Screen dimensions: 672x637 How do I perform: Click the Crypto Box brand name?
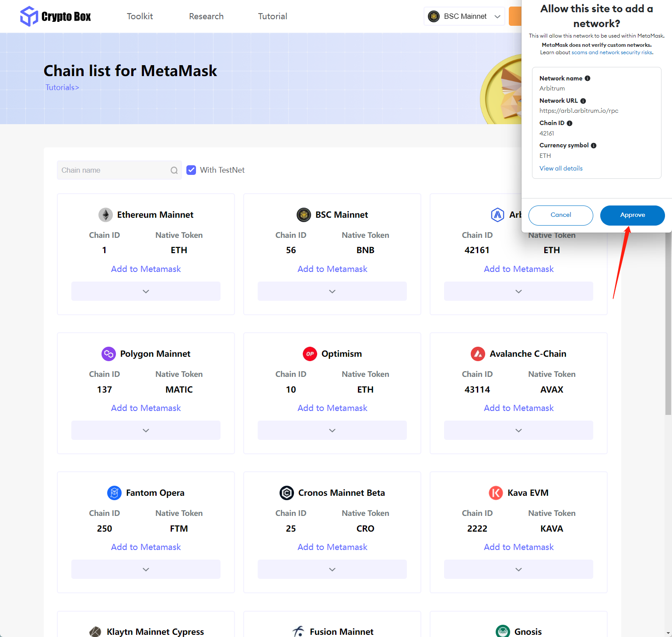click(66, 17)
